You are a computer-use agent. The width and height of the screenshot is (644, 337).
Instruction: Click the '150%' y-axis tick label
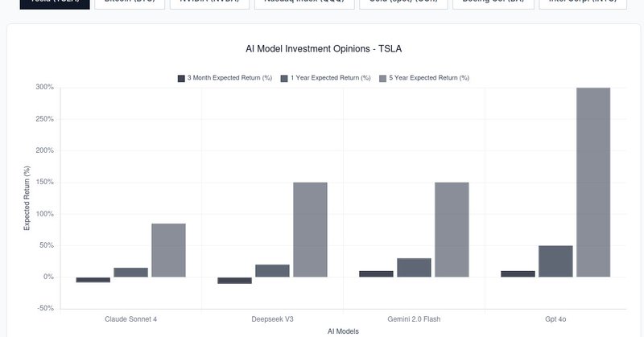coord(45,183)
